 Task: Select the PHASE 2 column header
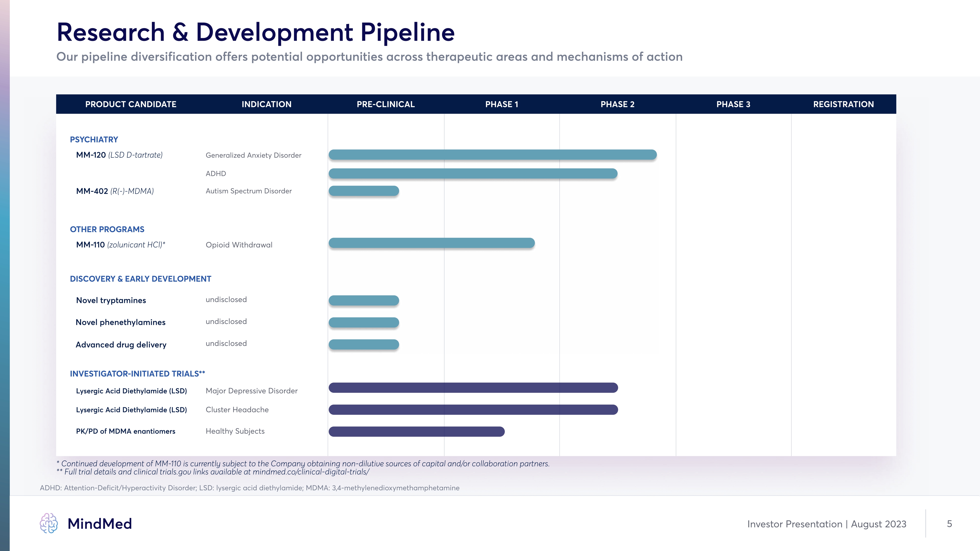617,104
